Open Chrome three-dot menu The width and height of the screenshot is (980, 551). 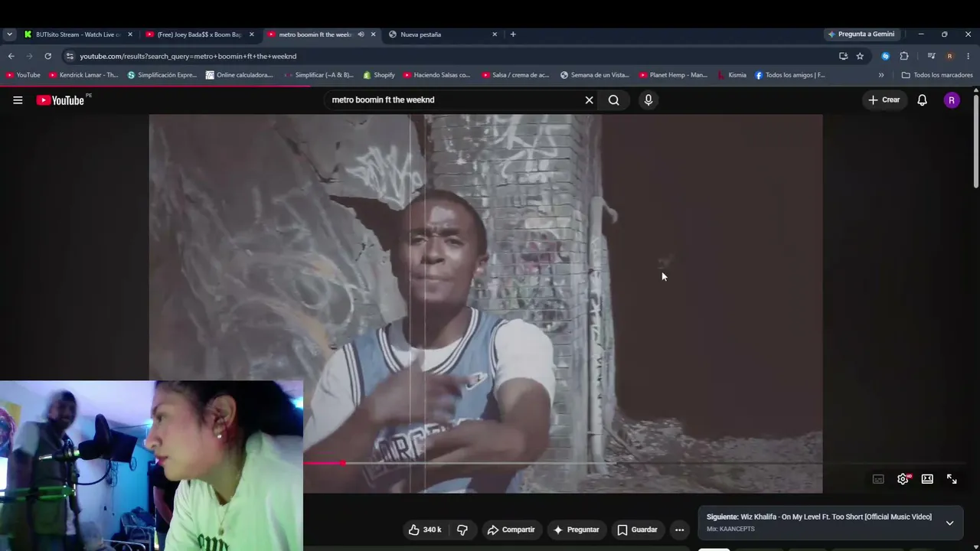969,56
